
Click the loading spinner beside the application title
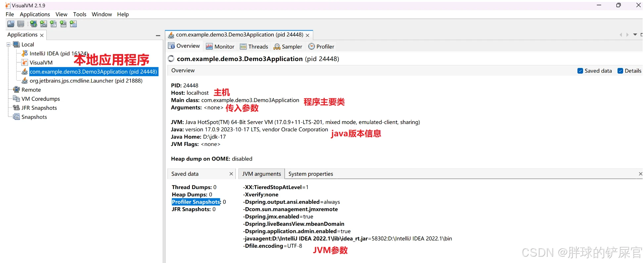171,59
